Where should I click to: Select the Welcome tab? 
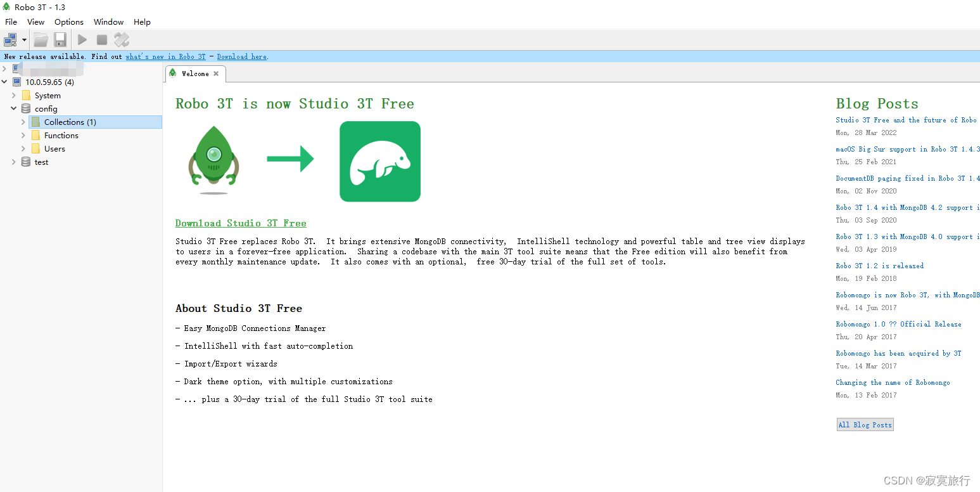(195, 74)
